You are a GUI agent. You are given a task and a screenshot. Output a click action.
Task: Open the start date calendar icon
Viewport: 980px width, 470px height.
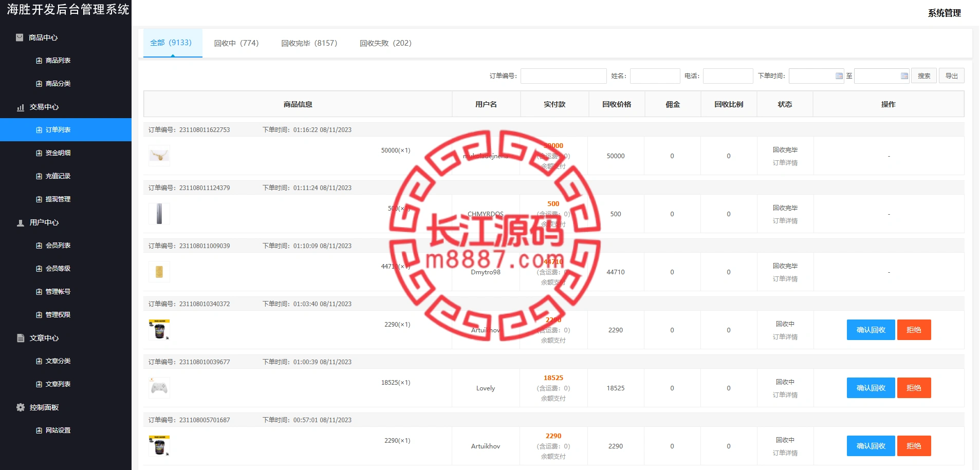[x=839, y=76]
